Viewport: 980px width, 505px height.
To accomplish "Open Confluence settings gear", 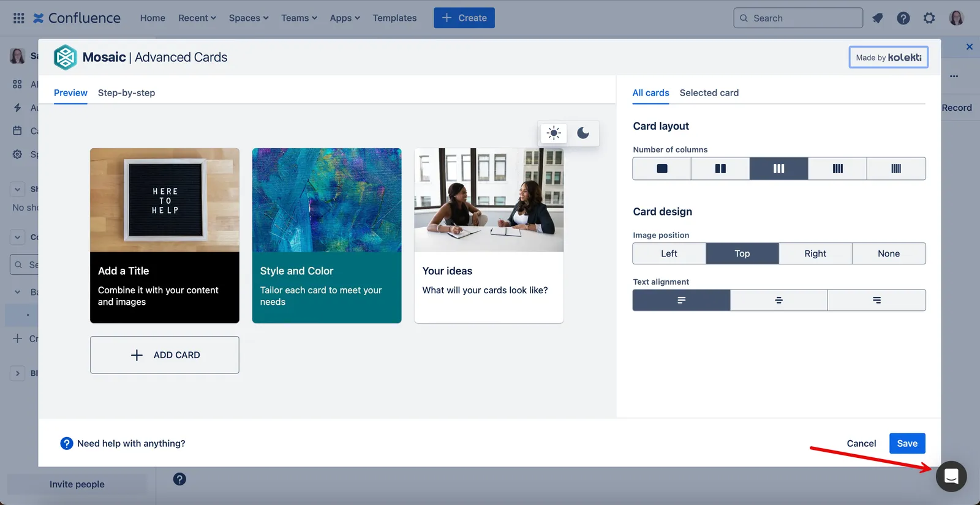I will (x=929, y=18).
